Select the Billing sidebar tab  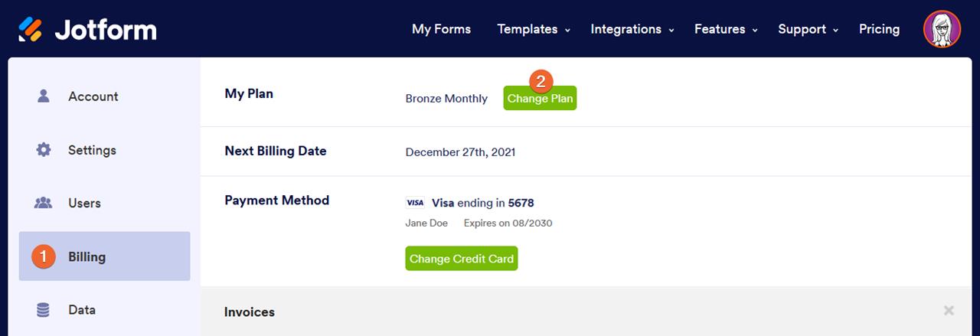click(x=104, y=257)
